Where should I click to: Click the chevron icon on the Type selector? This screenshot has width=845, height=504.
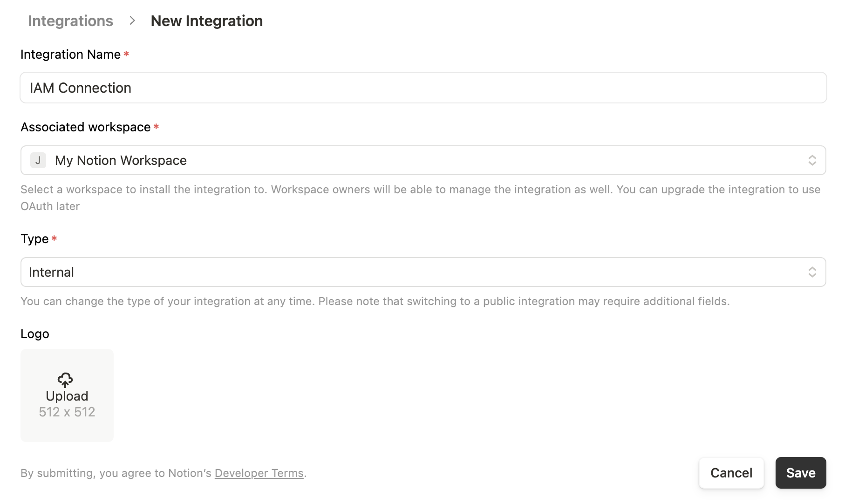pos(813,272)
